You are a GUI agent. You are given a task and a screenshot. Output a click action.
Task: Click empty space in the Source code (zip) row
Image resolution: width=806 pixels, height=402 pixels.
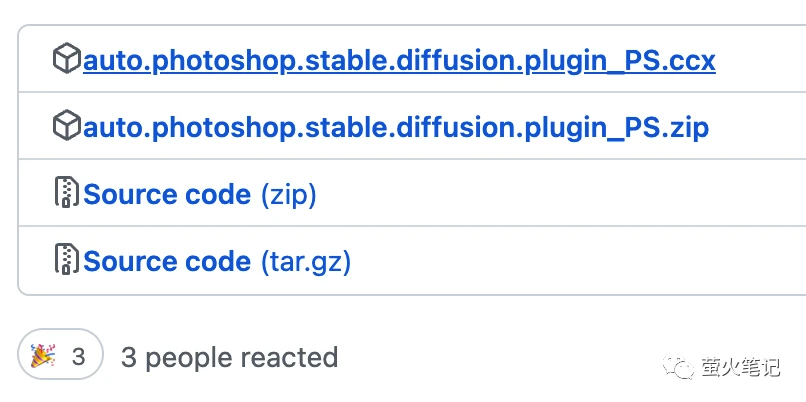pyautogui.click(x=560, y=194)
